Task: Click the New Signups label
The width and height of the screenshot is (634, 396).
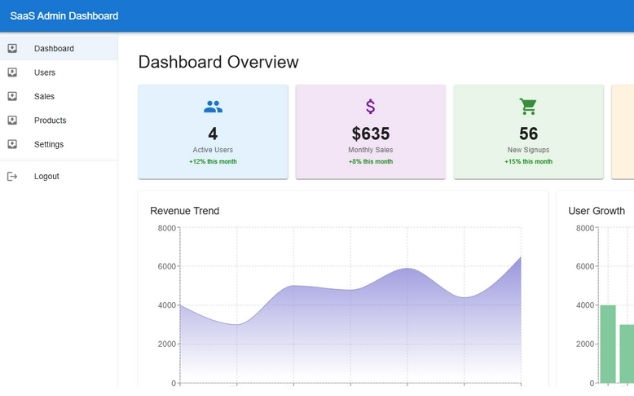Action: (x=528, y=150)
